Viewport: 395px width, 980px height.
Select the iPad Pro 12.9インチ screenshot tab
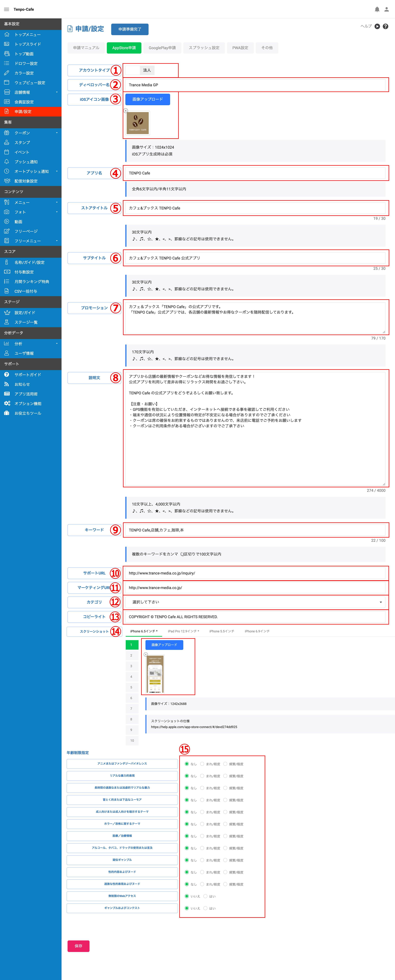coord(183,631)
